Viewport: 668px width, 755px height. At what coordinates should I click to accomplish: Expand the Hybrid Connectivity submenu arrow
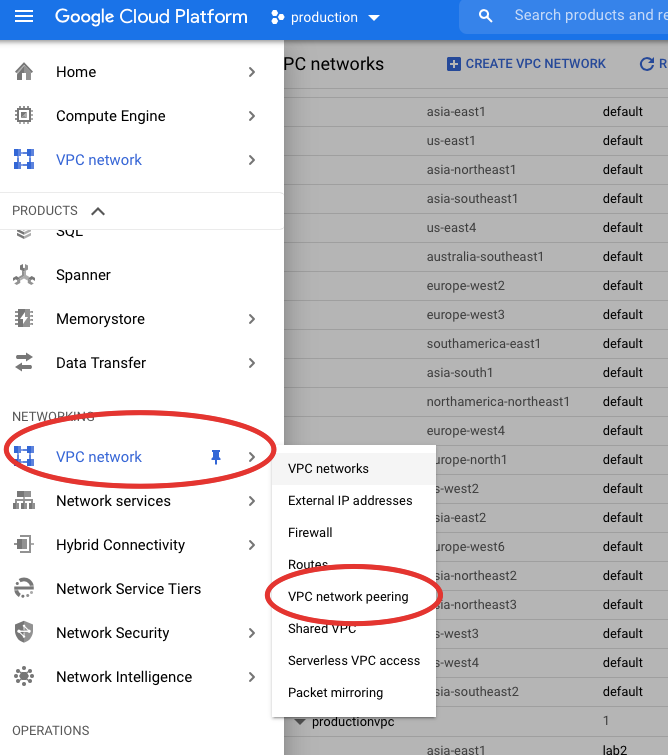coord(252,545)
